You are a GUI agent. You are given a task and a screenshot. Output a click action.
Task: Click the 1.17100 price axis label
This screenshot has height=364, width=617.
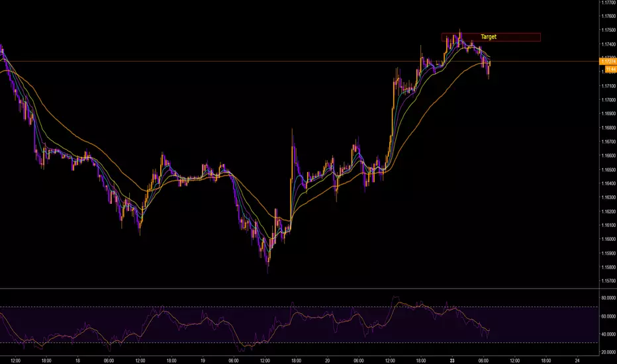point(608,86)
